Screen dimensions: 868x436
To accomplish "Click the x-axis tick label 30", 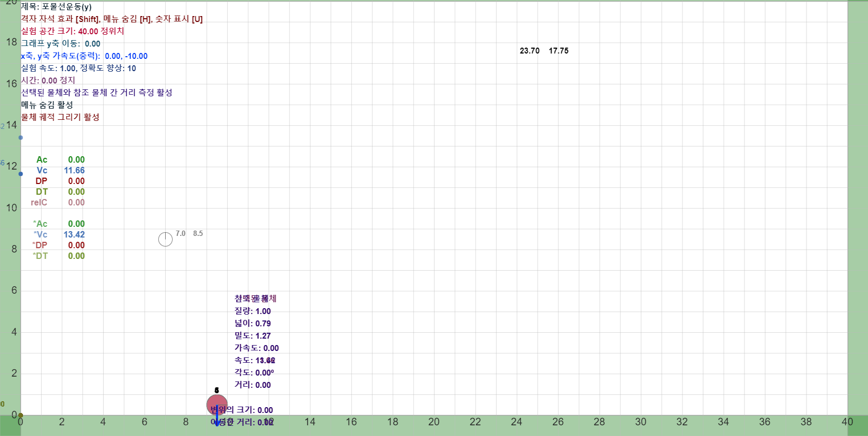I will [641, 422].
